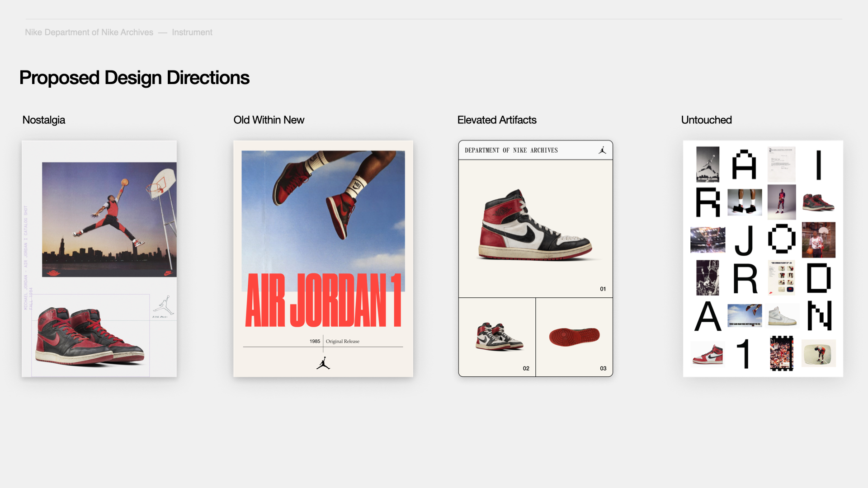Click the white-grey high-top sneaker thumbnail

pos(783,315)
